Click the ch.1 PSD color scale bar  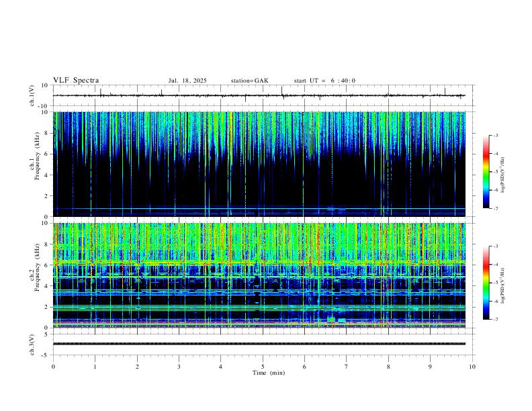point(486,172)
